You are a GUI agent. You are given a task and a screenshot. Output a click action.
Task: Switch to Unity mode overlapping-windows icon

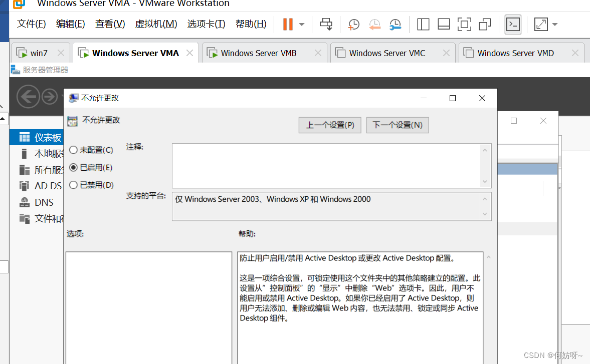click(485, 24)
